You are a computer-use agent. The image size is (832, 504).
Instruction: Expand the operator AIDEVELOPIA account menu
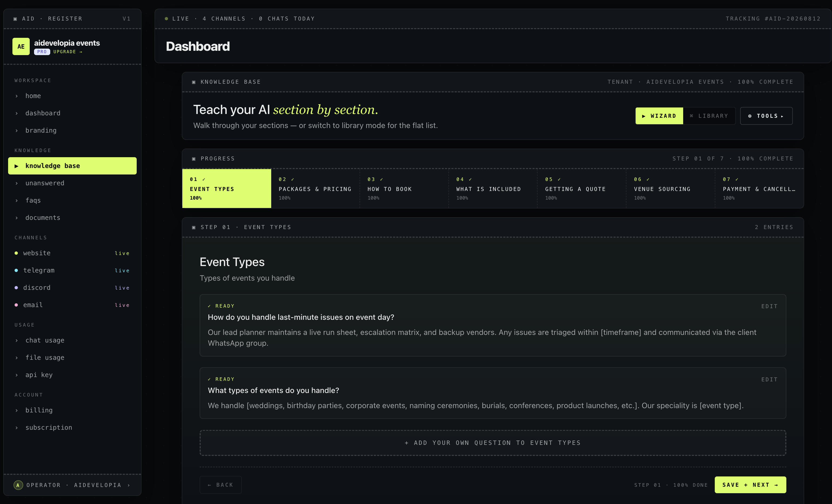point(72,485)
